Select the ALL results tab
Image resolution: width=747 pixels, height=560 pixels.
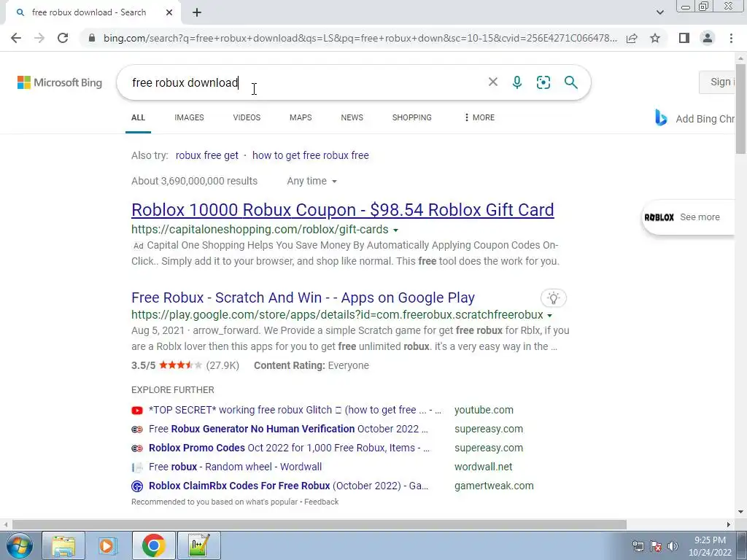[138, 117]
